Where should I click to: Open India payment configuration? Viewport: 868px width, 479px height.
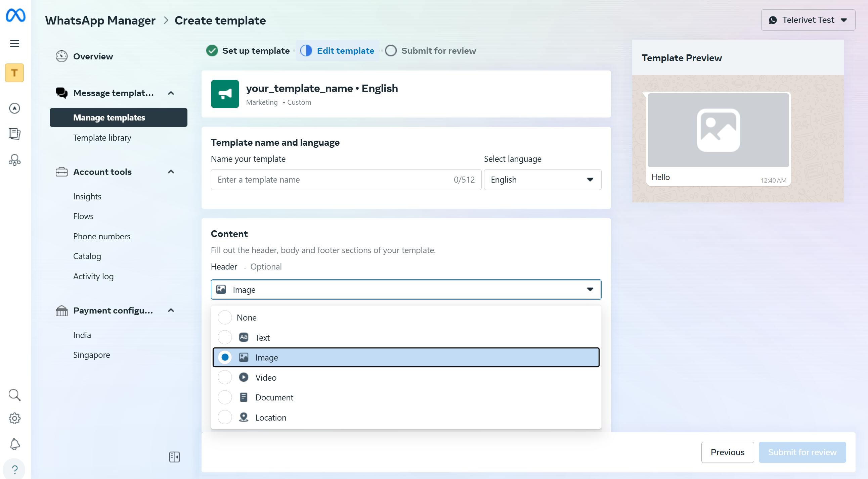(82, 335)
